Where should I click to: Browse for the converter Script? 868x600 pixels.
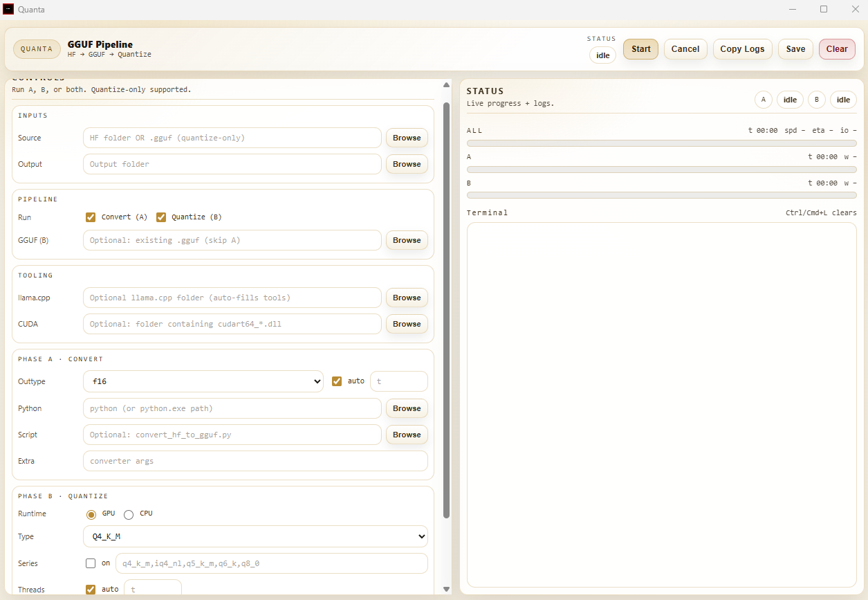[407, 435]
